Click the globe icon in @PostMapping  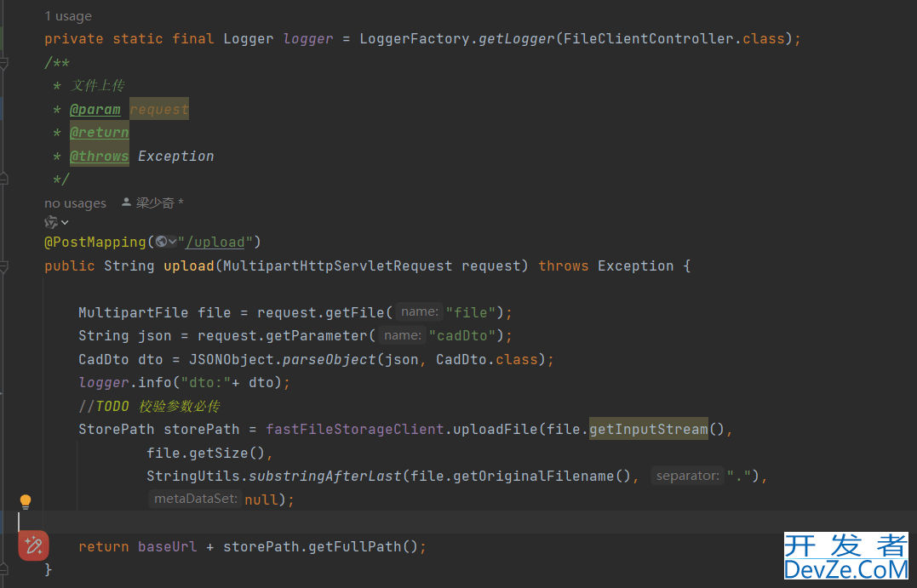point(162,242)
